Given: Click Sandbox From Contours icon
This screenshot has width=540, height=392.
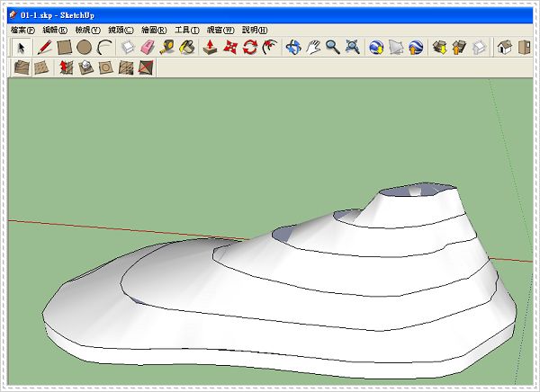Looking at the screenshot, I should point(22,67).
